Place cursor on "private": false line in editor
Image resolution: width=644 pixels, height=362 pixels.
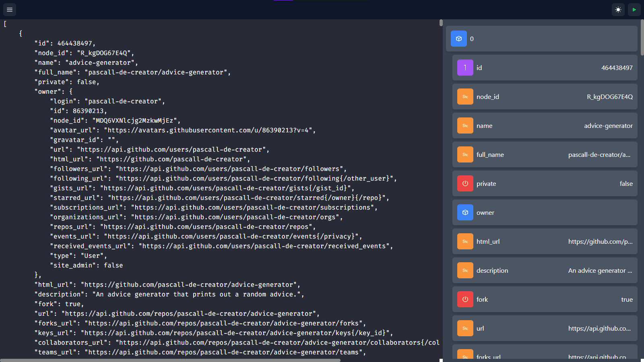(x=67, y=82)
